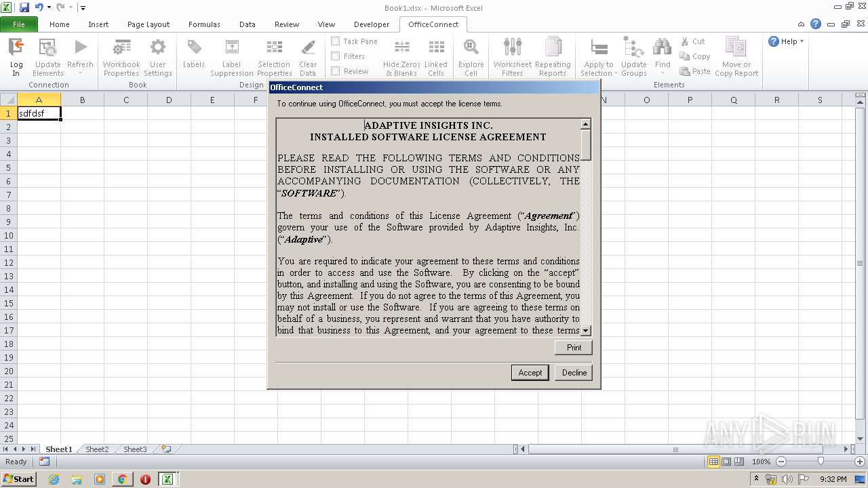This screenshot has height=488, width=868.
Task: Click the license text scrollbar down arrow
Action: point(586,331)
